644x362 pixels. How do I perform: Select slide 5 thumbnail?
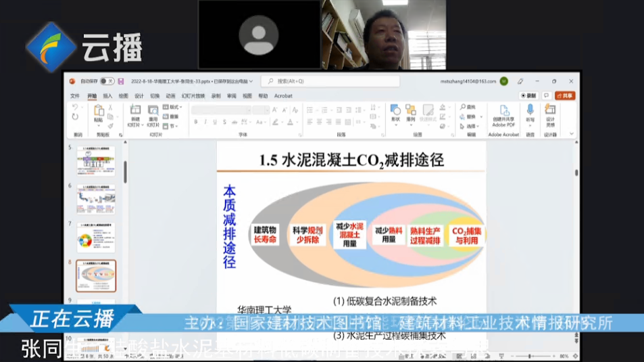[x=96, y=161]
